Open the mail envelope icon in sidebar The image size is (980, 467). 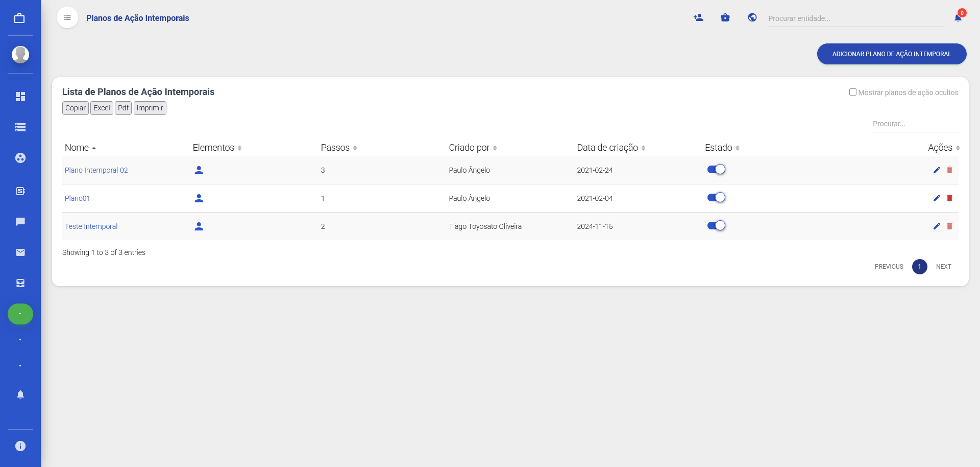point(20,252)
